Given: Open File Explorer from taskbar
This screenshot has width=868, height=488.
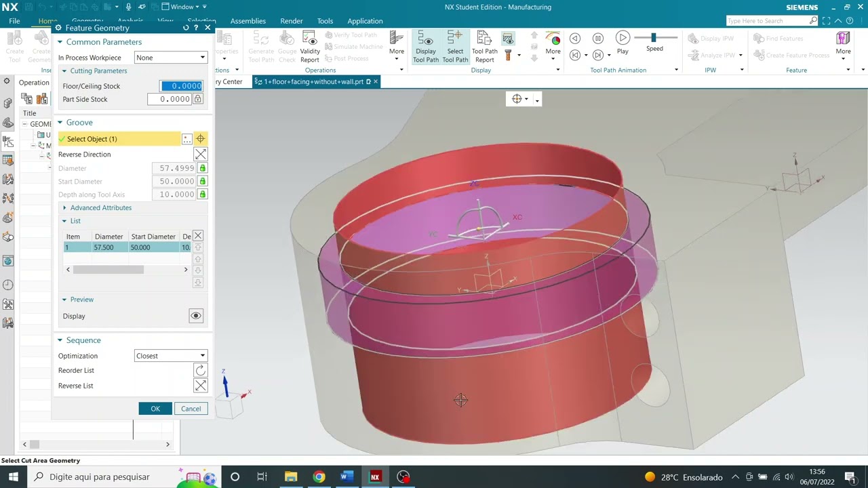Looking at the screenshot, I should (290, 476).
